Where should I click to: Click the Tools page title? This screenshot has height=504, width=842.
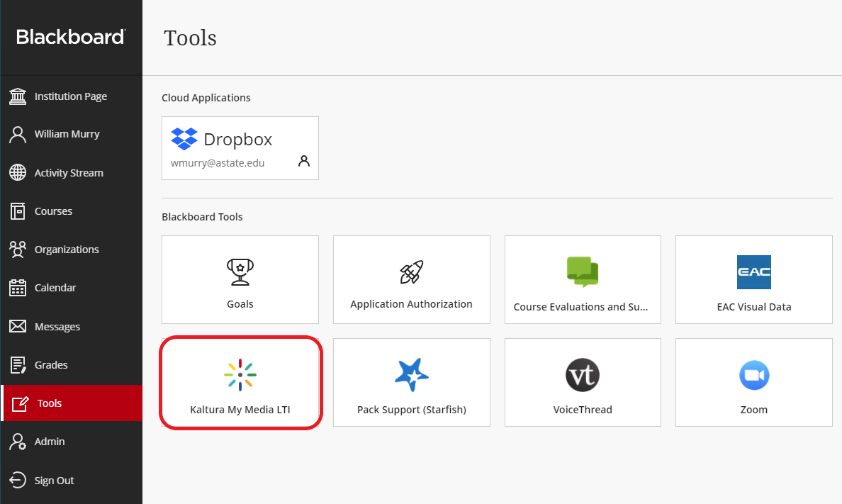190,38
